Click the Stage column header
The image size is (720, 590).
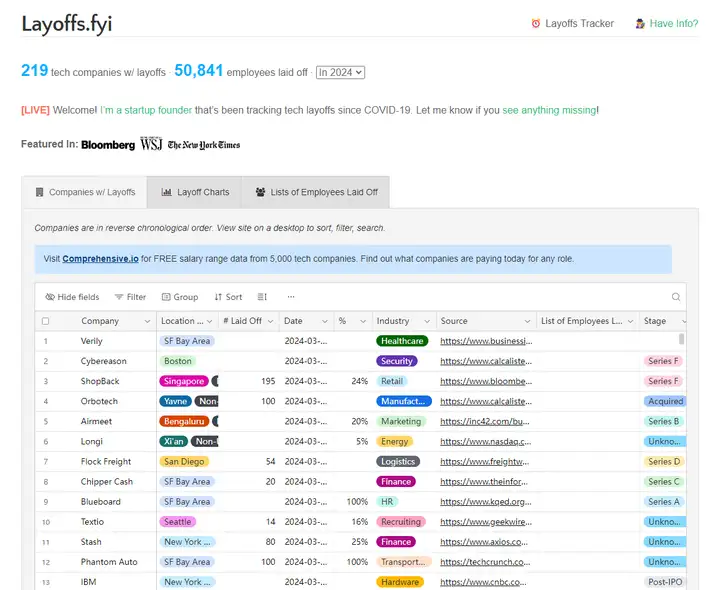663,321
